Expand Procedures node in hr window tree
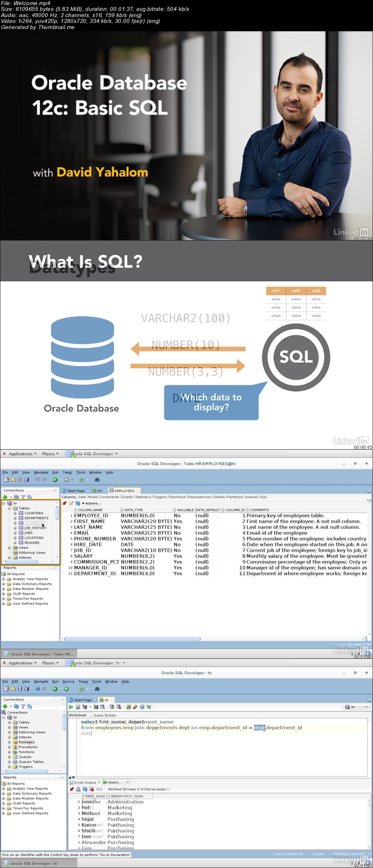373x868 pixels. coord(9,747)
